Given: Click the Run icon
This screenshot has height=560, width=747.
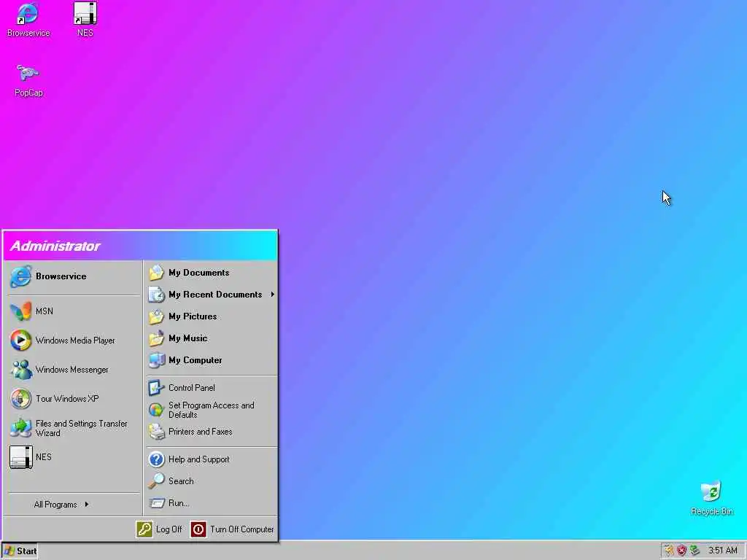Looking at the screenshot, I should pos(156,503).
